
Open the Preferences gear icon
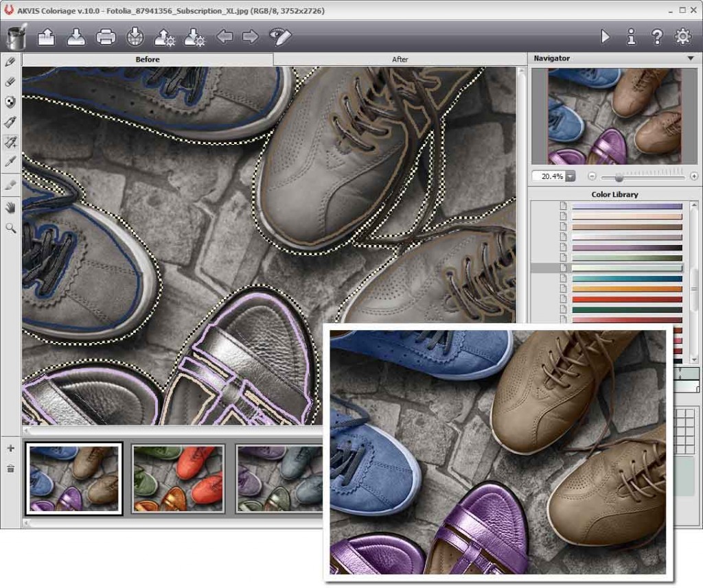tap(682, 37)
